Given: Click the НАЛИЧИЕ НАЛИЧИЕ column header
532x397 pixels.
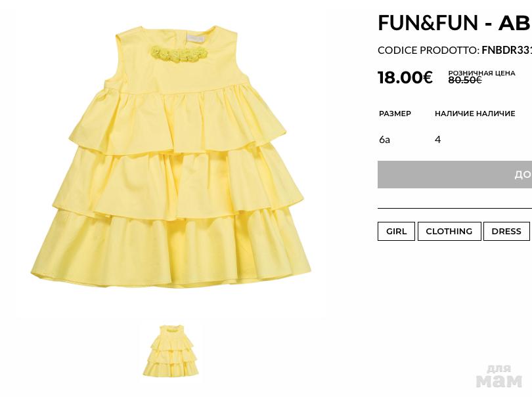Looking at the screenshot, I should click(475, 114).
